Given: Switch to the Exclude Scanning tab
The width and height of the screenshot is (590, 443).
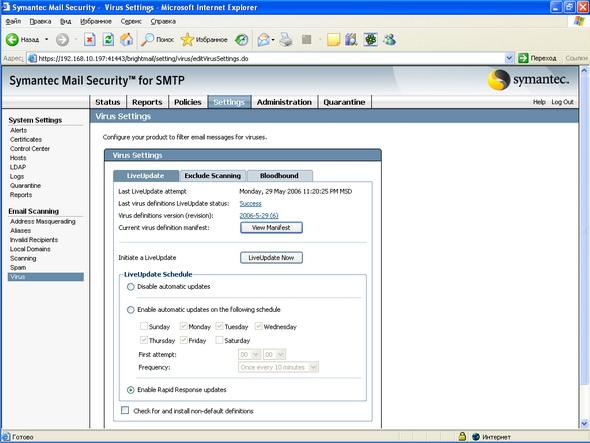Looking at the screenshot, I should (213, 176).
